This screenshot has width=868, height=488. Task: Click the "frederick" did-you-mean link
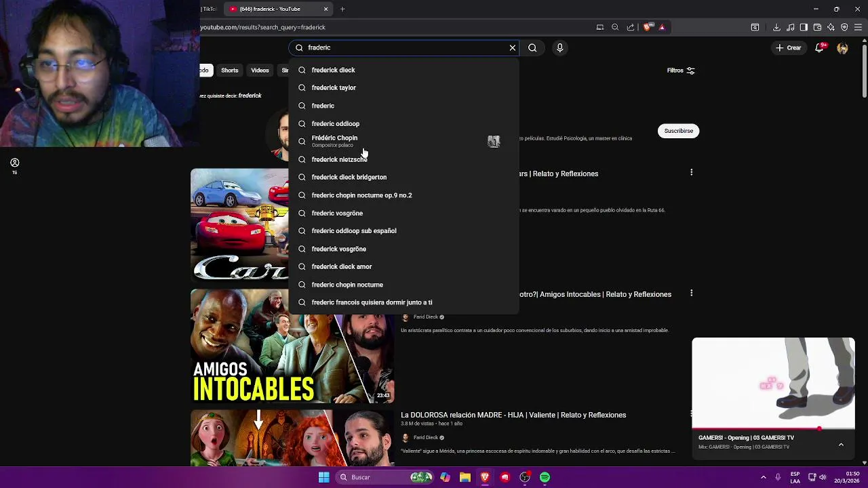click(x=250, y=96)
